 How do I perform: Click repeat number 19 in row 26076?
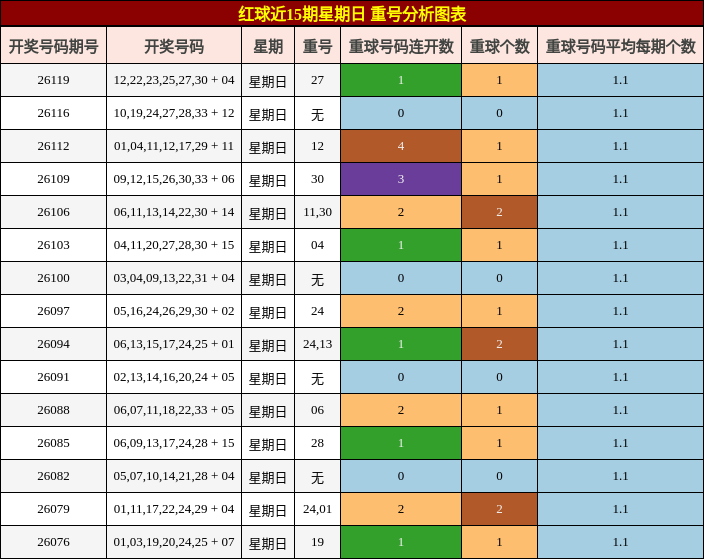pyautogui.click(x=317, y=542)
